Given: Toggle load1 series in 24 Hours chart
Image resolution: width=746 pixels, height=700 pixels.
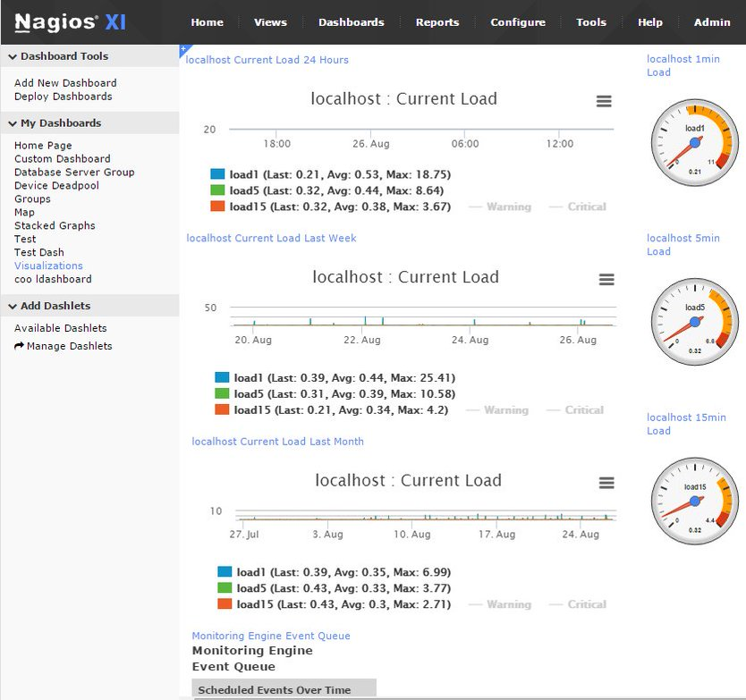Looking at the screenshot, I should (217, 174).
